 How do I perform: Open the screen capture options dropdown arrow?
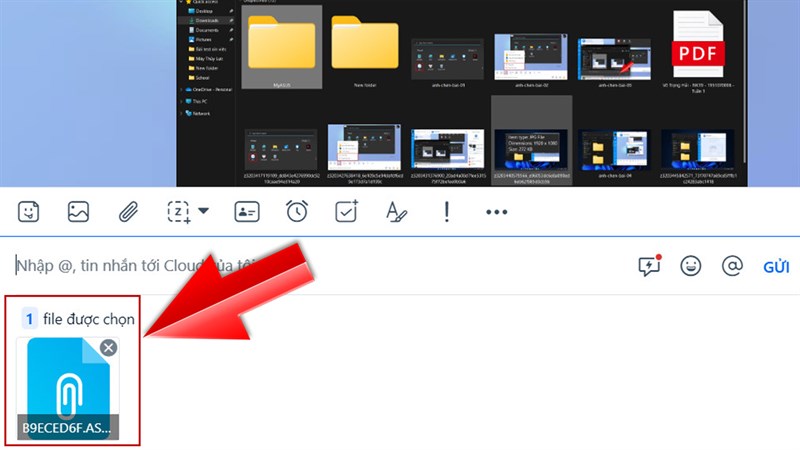[204, 211]
